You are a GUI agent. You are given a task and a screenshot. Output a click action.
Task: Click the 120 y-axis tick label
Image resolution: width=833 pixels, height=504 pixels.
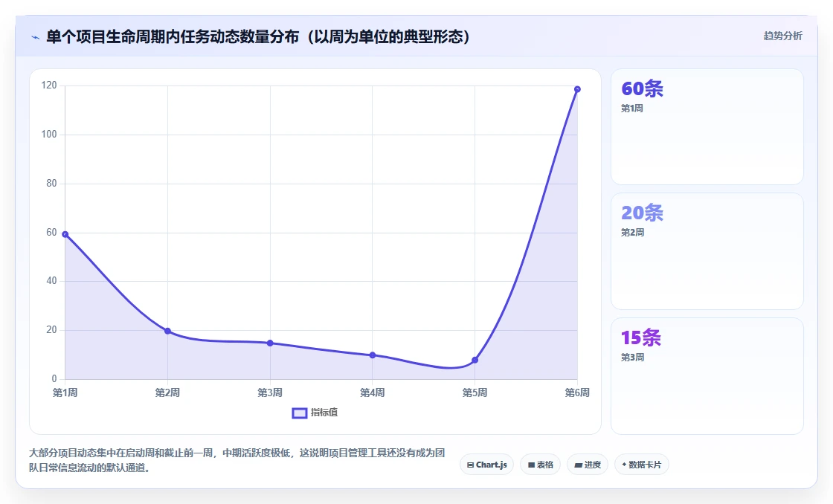49,85
